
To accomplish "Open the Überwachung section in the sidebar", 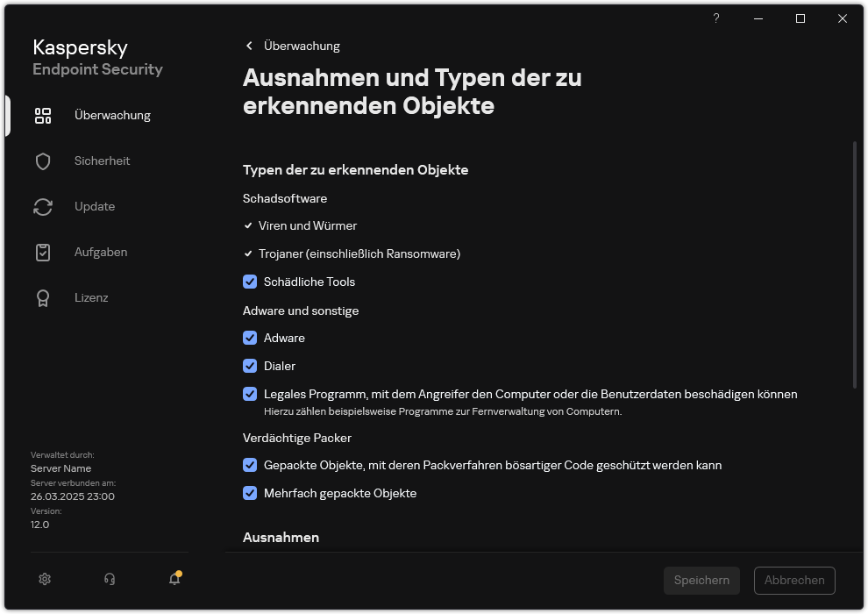I will pyautogui.click(x=112, y=115).
